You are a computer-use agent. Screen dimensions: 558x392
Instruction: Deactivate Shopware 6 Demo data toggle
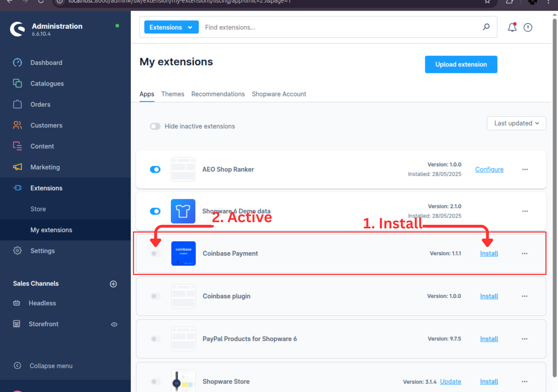pyautogui.click(x=155, y=211)
